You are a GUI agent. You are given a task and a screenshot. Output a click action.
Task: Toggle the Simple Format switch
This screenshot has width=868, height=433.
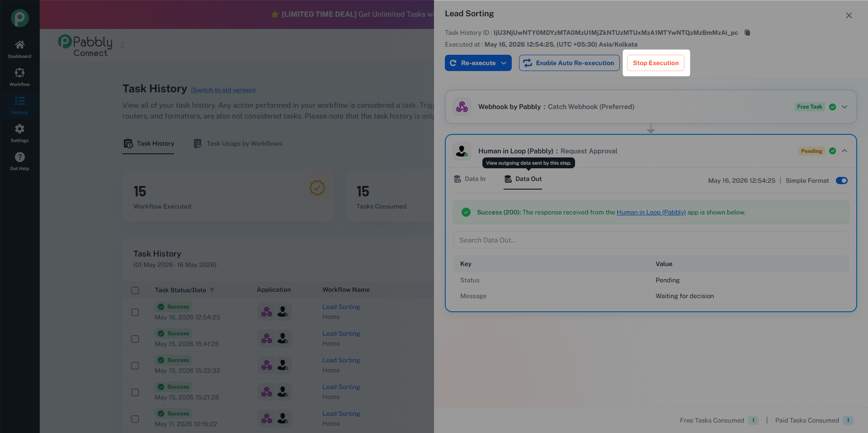[842, 181]
